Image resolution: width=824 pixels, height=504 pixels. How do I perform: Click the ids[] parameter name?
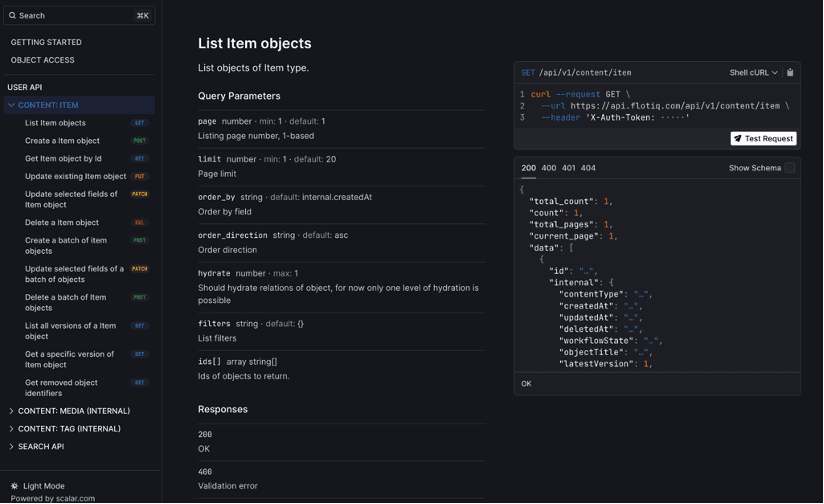209,362
